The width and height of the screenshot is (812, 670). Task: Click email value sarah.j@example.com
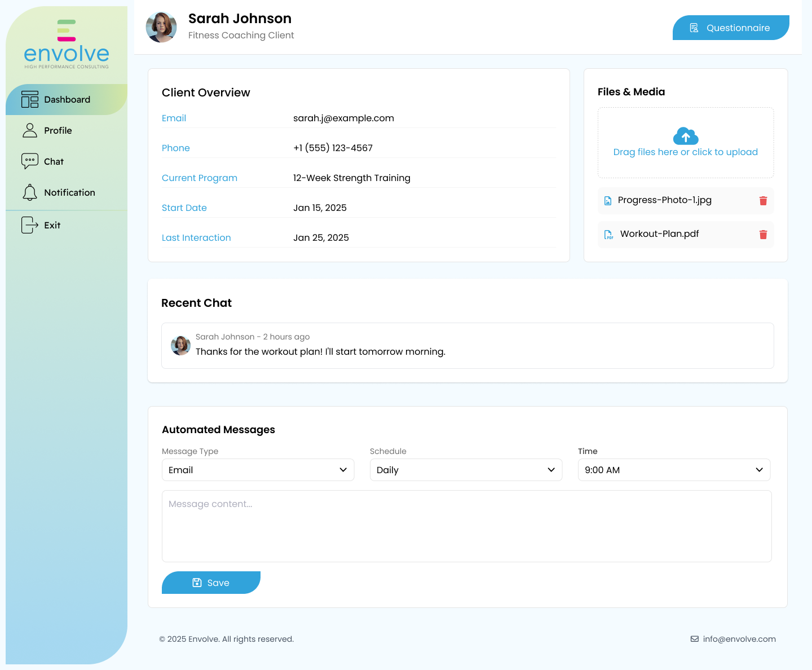pyautogui.click(x=343, y=118)
